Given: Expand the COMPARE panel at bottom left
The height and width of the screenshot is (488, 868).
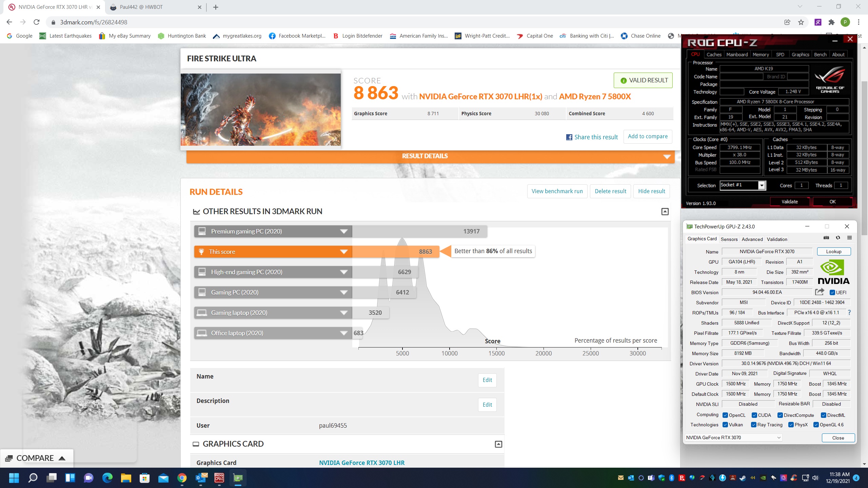Looking at the screenshot, I should coord(36,458).
